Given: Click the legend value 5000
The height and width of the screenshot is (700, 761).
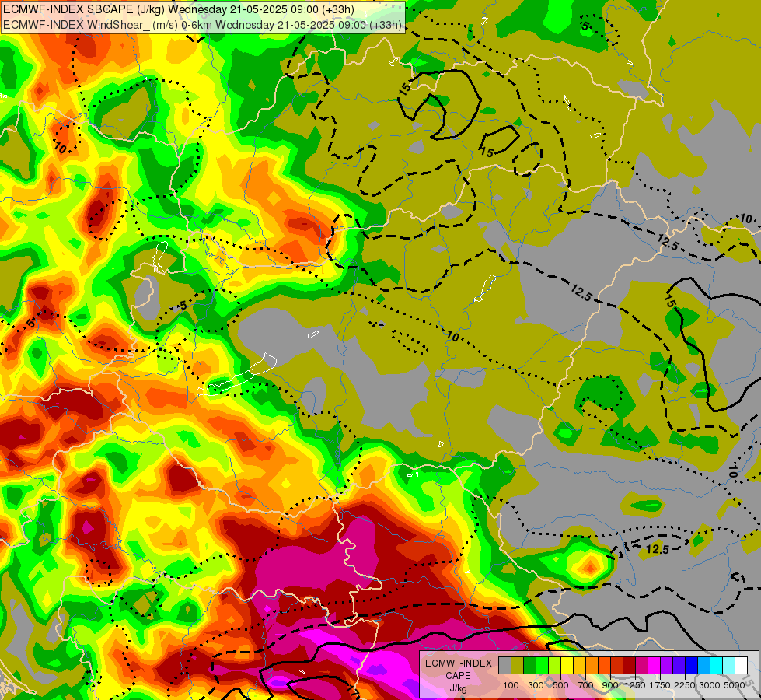Looking at the screenshot, I should 735,685.
